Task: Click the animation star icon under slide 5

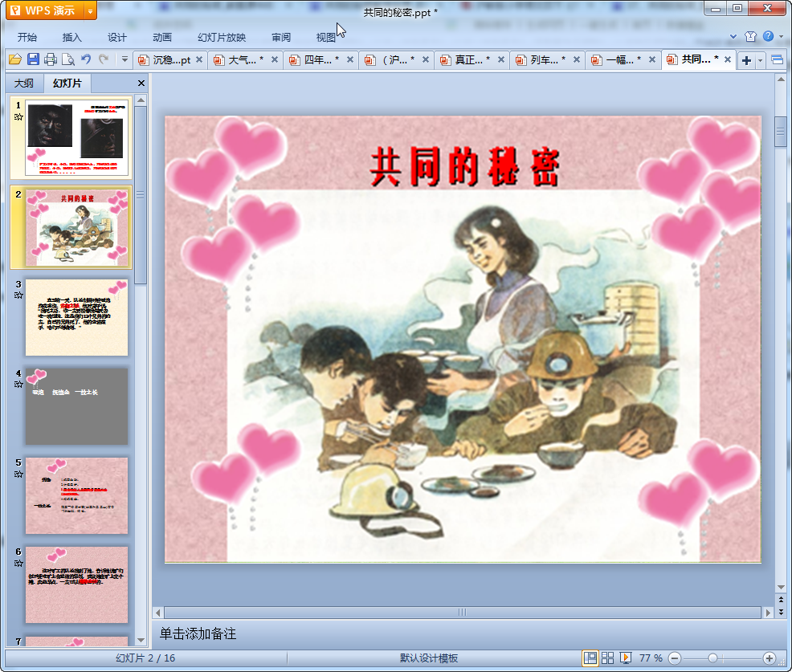Action: coord(18,474)
